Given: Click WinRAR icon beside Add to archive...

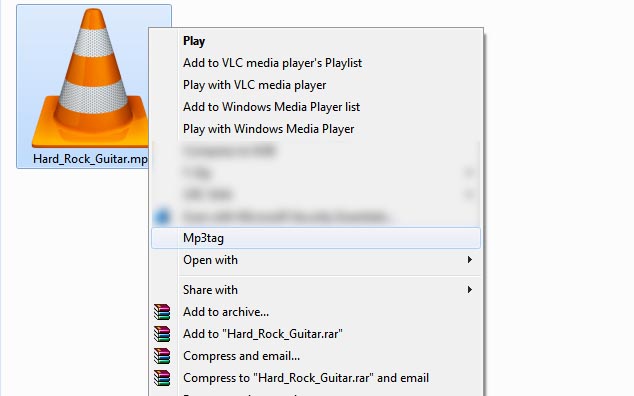Looking at the screenshot, I should coord(162,312).
